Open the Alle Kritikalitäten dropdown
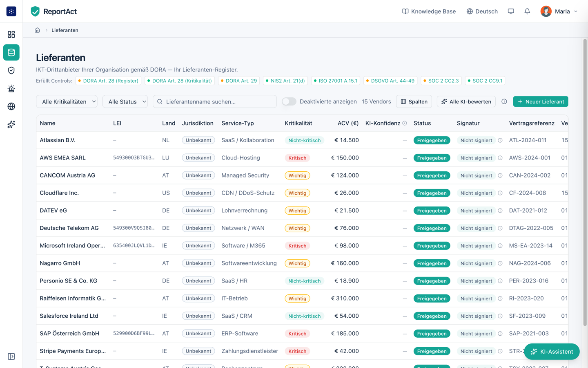Viewport: 588px width, 368px height. click(x=67, y=101)
